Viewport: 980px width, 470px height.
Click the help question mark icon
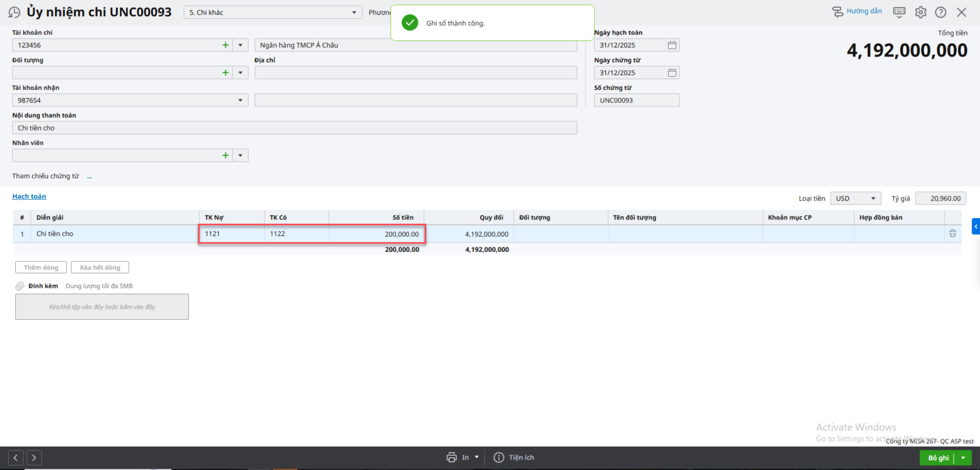pos(941,12)
